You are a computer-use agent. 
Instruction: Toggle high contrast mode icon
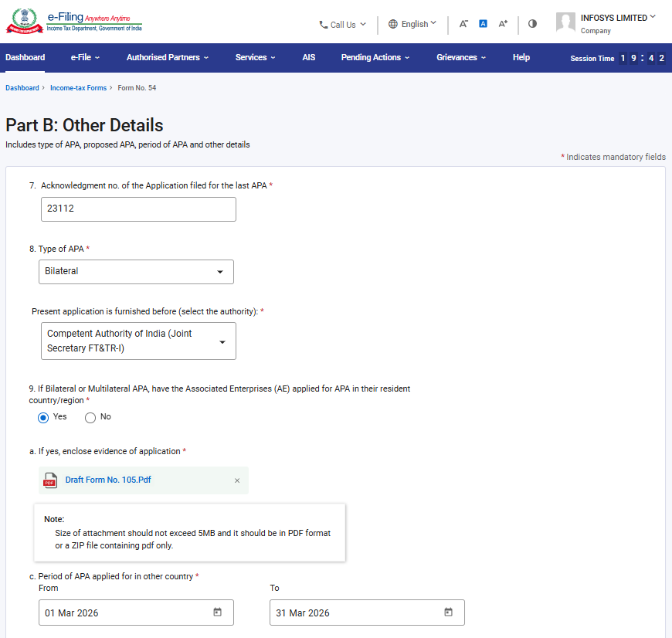click(x=532, y=24)
